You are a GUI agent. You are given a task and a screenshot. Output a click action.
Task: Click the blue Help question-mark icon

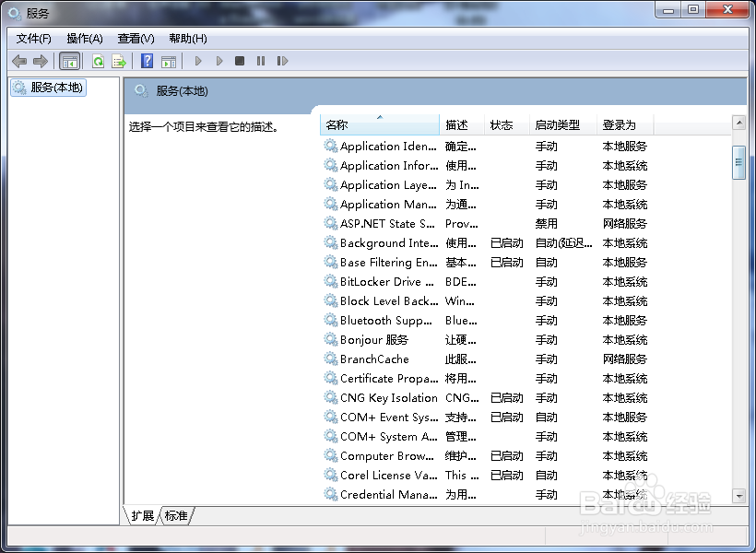pyautogui.click(x=148, y=61)
